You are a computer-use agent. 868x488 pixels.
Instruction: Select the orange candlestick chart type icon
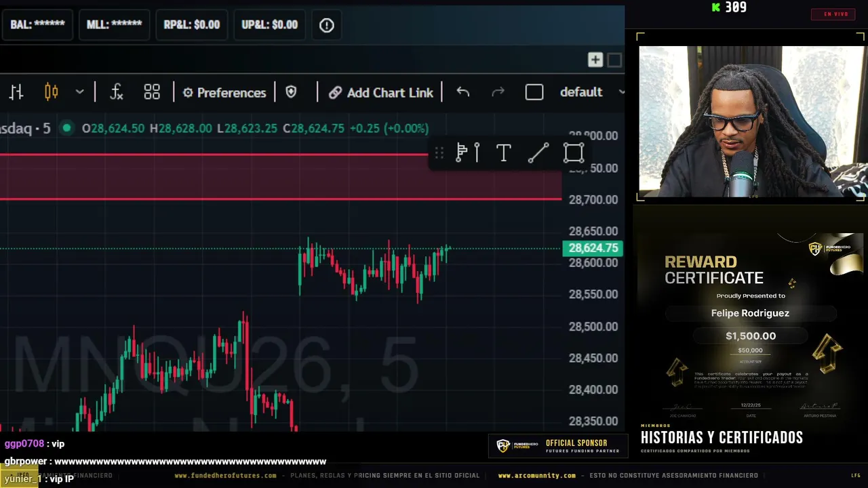tap(52, 92)
